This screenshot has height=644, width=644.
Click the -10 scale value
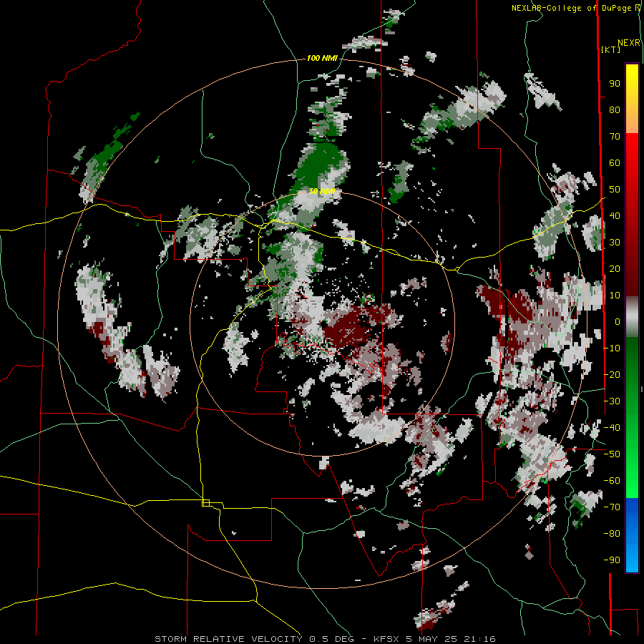(612, 348)
